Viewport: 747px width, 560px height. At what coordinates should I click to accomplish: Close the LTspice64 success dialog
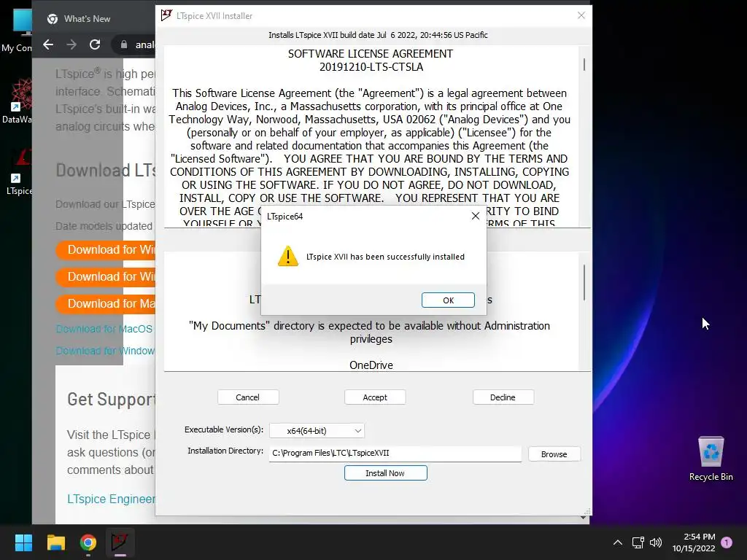[x=475, y=216]
